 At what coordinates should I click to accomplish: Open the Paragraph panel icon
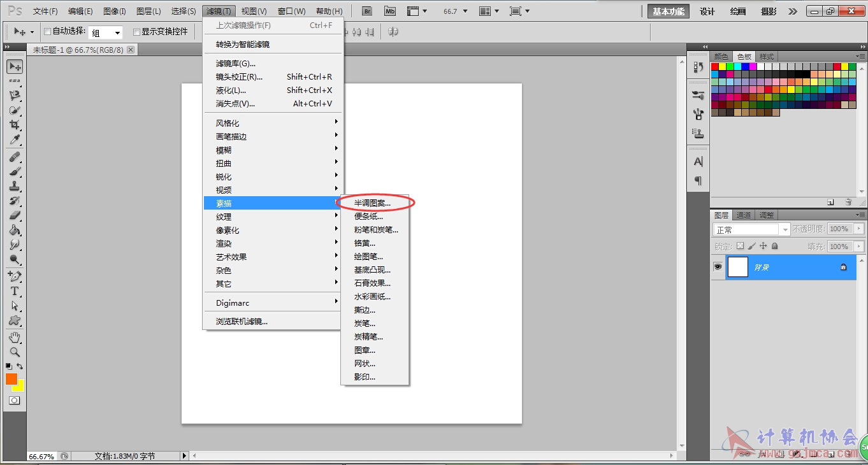698,181
